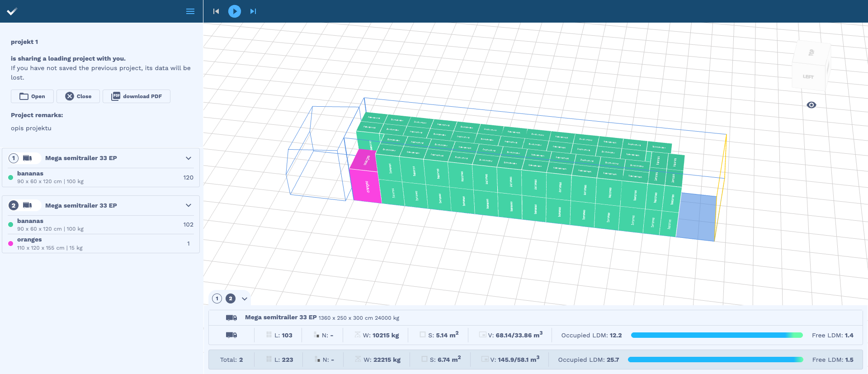Collapse the first Mega semitrailer 33 EP panel
Viewport: 868px width, 374px height.
point(189,158)
